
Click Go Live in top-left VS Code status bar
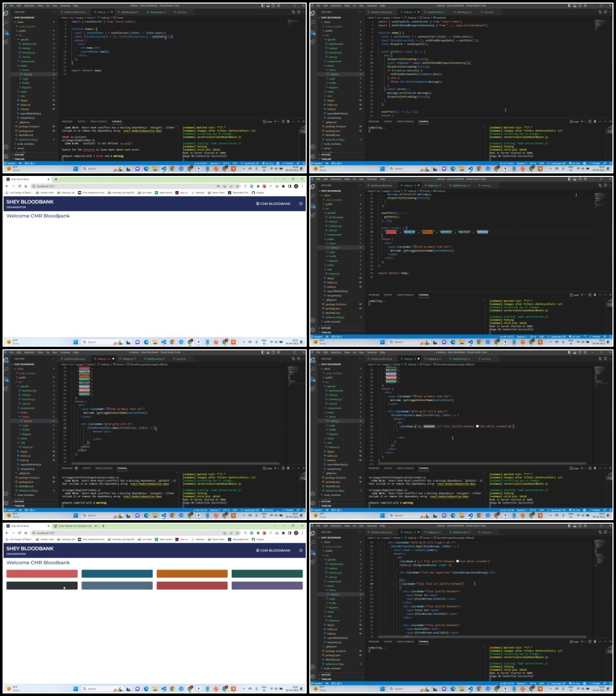268,163
